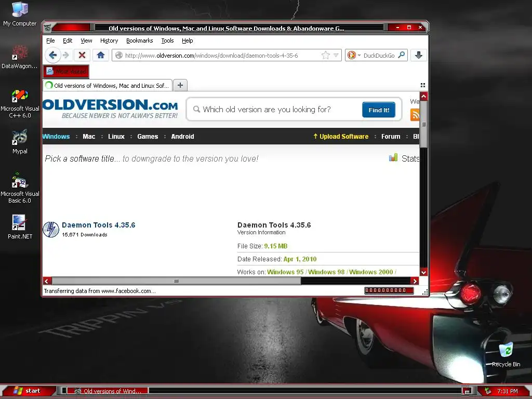Click the Daemon Tools lightning icon
The image size is (532, 399).
click(51, 229)
